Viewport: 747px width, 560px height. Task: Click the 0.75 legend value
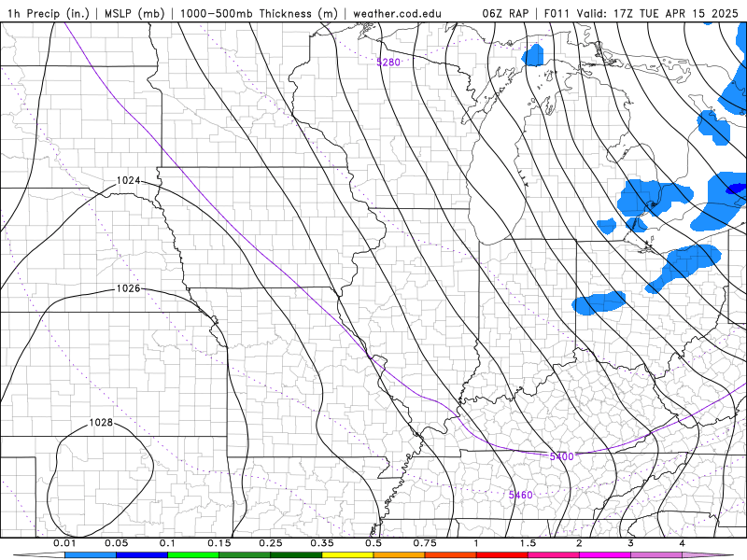425,543
